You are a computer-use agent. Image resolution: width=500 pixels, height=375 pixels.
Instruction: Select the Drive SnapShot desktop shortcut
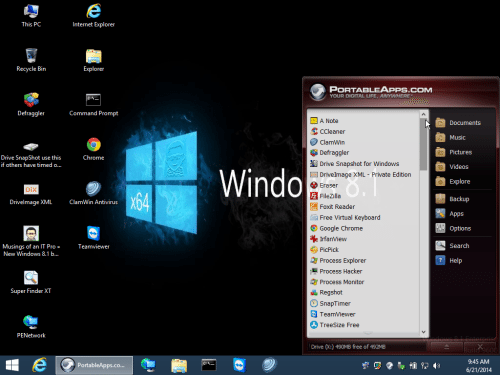[x=31, y=154]
